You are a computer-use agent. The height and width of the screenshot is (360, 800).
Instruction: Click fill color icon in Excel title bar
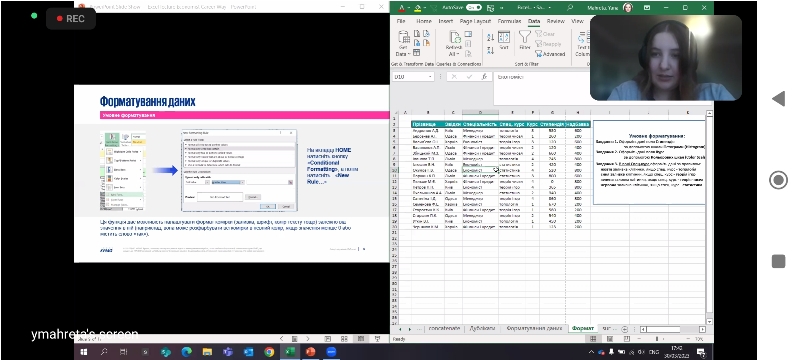(x=418, y=8)
